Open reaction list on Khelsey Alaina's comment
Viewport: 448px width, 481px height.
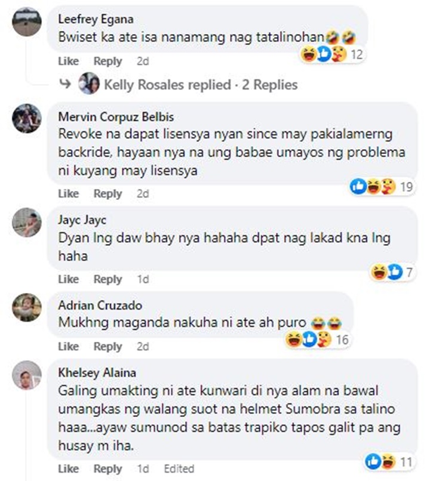coord(389,461)
